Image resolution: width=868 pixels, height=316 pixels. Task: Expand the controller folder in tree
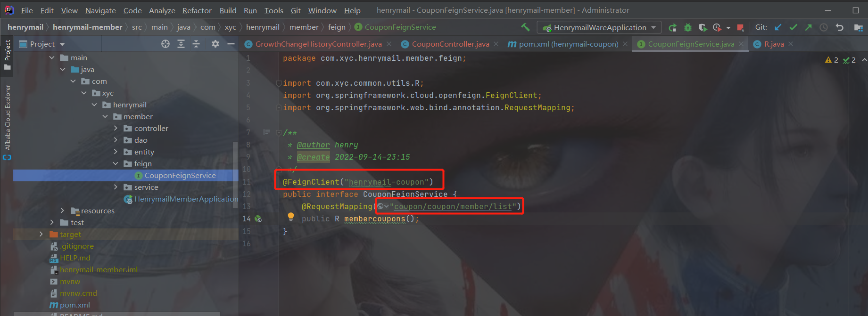coord(116,128)
